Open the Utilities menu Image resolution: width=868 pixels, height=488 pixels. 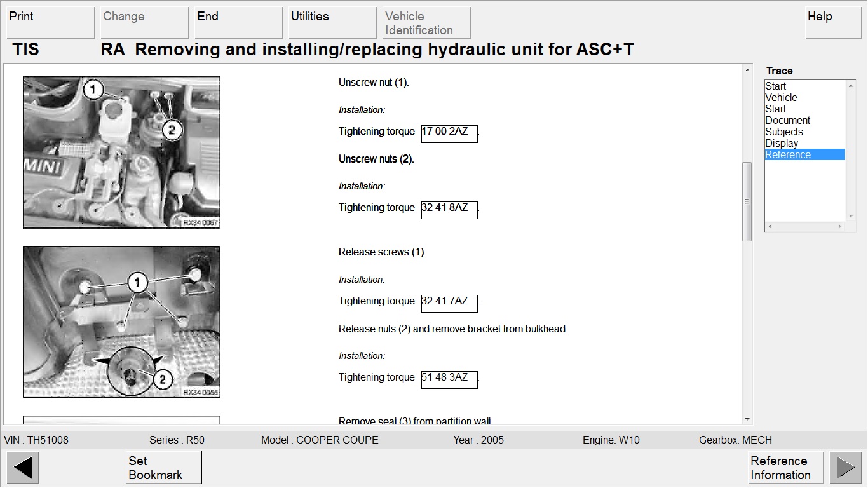point(332,23)
